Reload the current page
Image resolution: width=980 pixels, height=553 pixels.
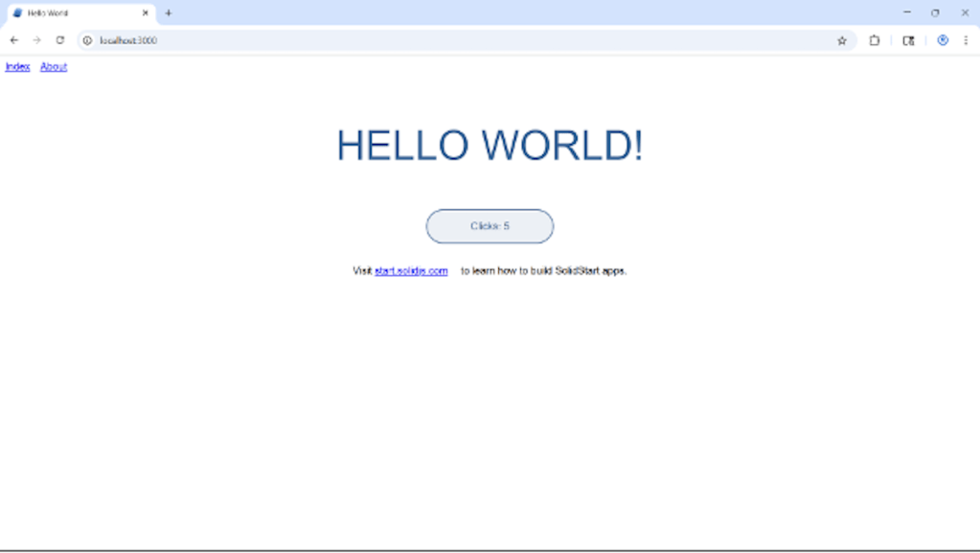point(60,40)
